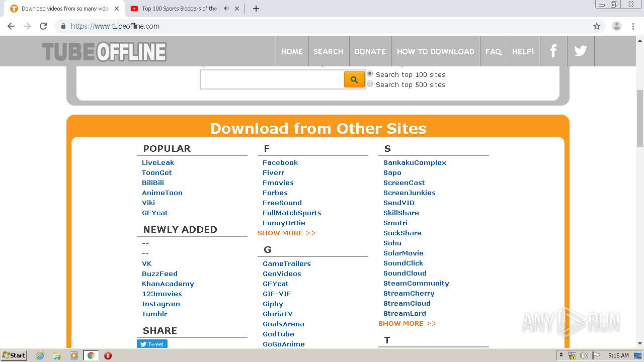Open GameTrailers link

pyautogui.click(x=287, y=263)
